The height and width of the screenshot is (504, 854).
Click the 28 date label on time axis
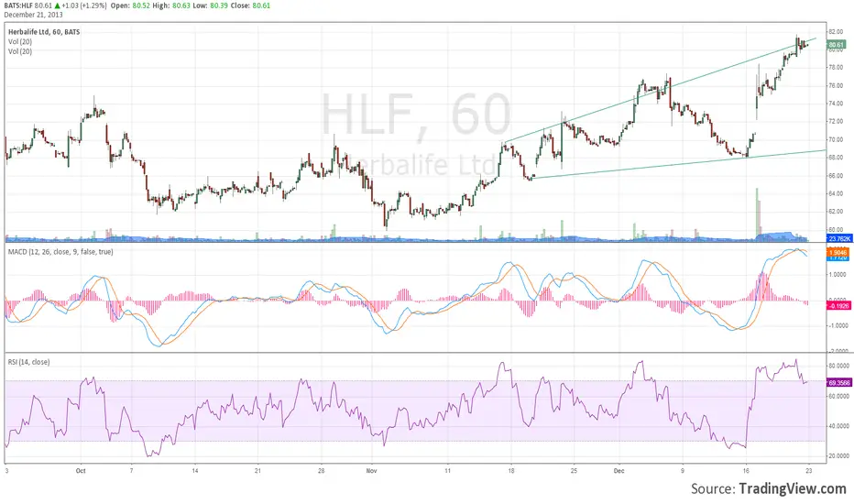click(321, 470)
